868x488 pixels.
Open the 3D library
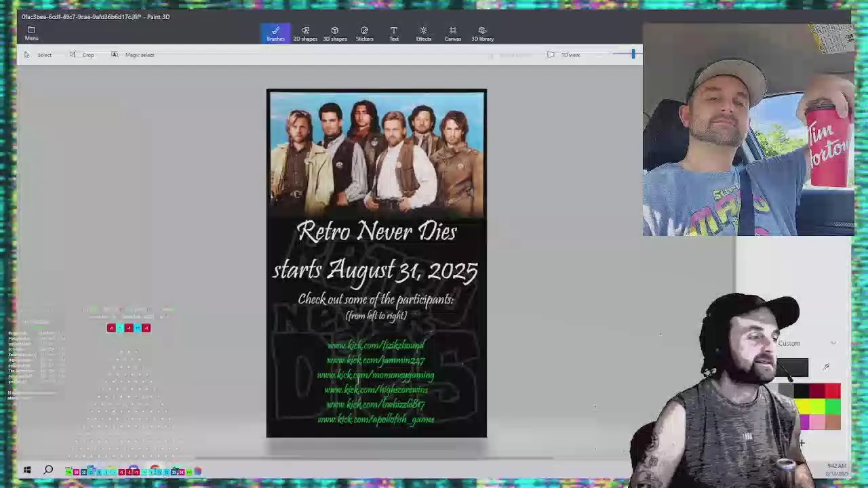[x=482, y=33]
